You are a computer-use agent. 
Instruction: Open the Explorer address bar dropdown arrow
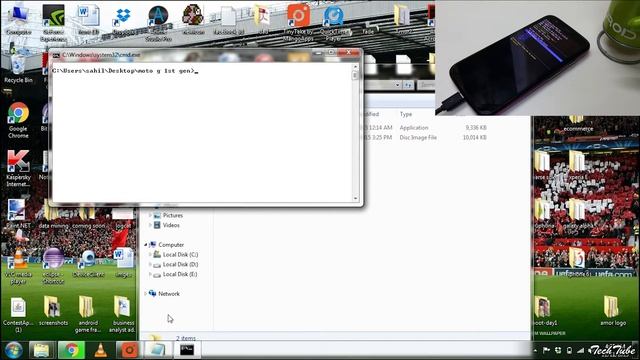click(397, 85)
